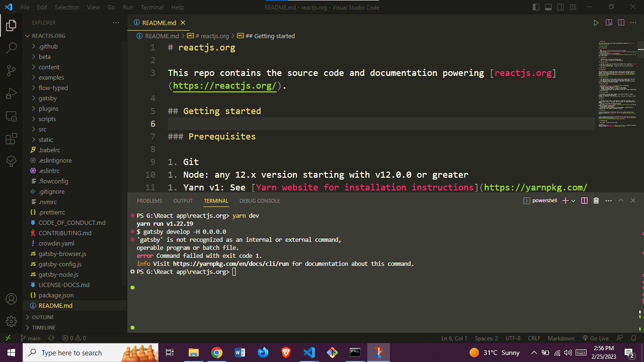Click the editor minimap
The width and height of the screenshot is (644, 362).
(x=617, y=85)
